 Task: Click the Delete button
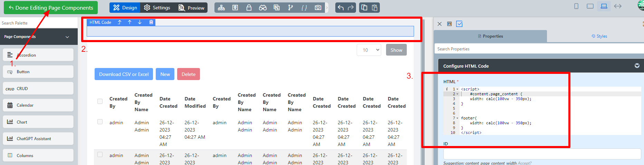point(189,74)
